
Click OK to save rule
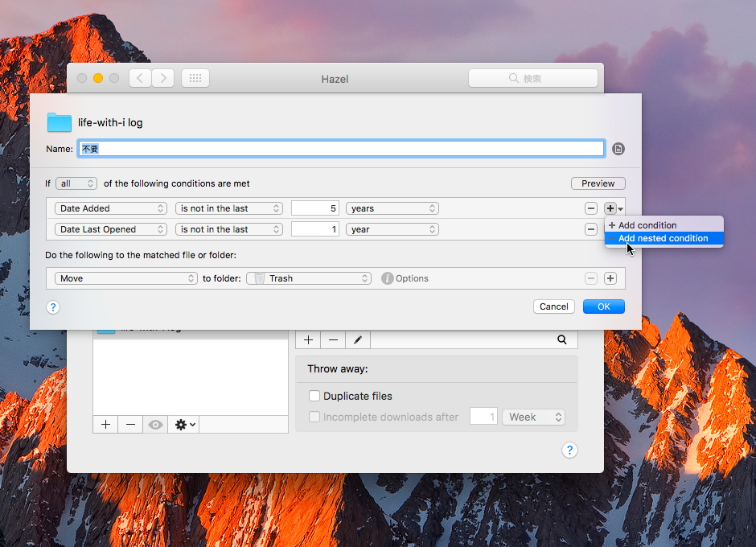pos(604,306)
